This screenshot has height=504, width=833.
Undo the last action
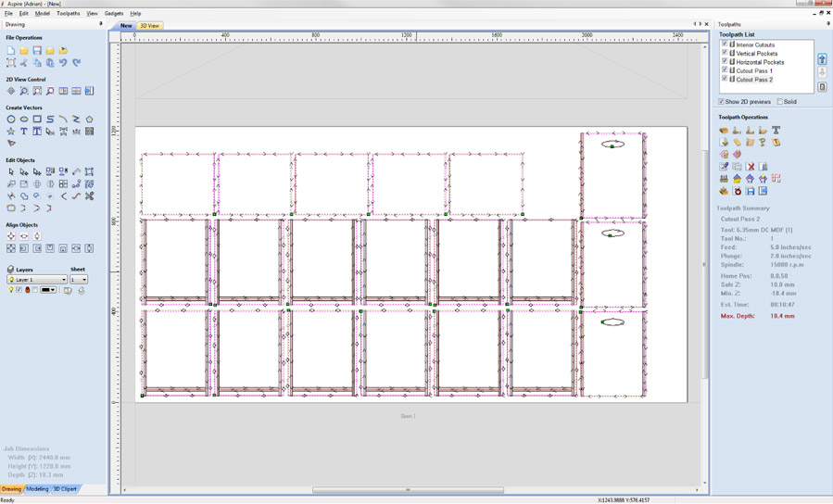click(x=63, y=63)
